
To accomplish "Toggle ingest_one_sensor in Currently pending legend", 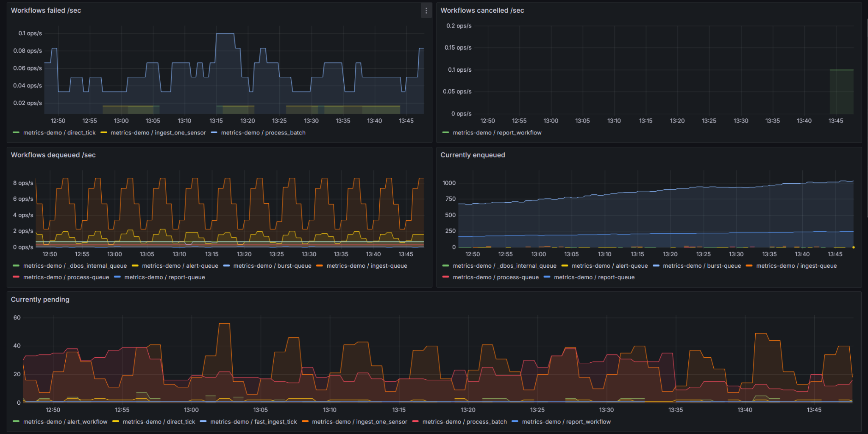I will click(x=359, y=422).
